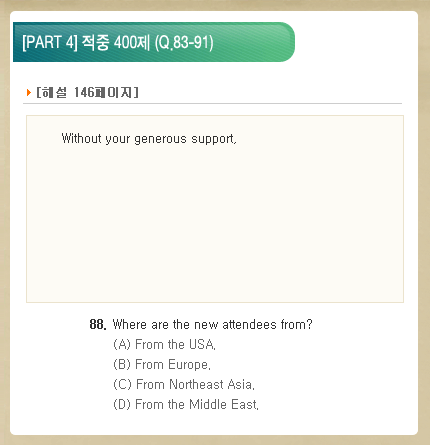Choose answer "From Northeast Asia"

195,384
